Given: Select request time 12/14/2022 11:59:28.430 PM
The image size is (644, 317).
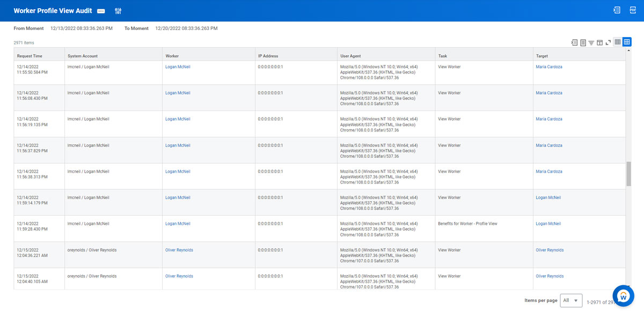Looking at the screenshot, I should coord(32,226).
